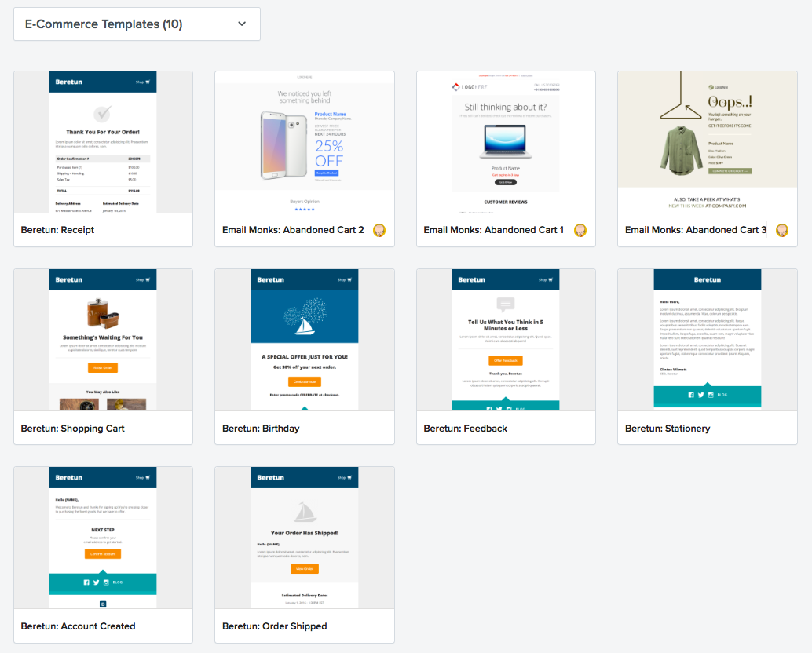The height and width of the screenshot is (653, 812).
Task: Expand the template category chevron
Action: [x=242, y=24]
